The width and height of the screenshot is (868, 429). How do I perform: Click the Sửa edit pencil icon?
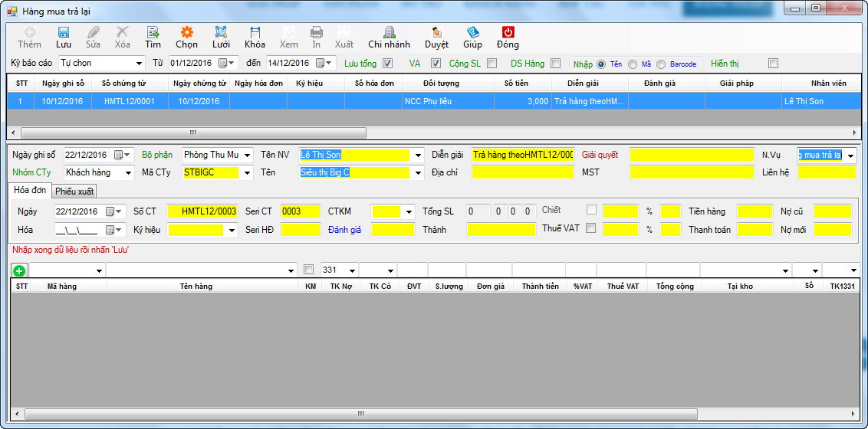(93, 32)
